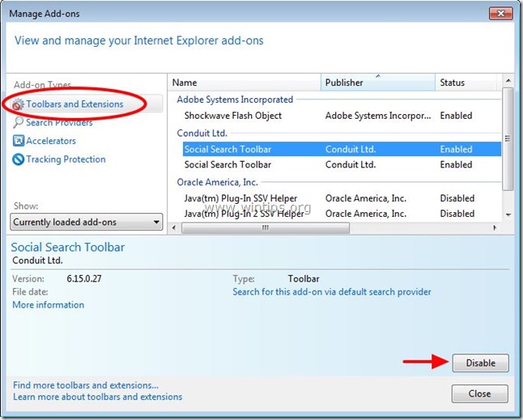Select the Java(tm) Plug-In SSV Helper row

coord(342,198)
